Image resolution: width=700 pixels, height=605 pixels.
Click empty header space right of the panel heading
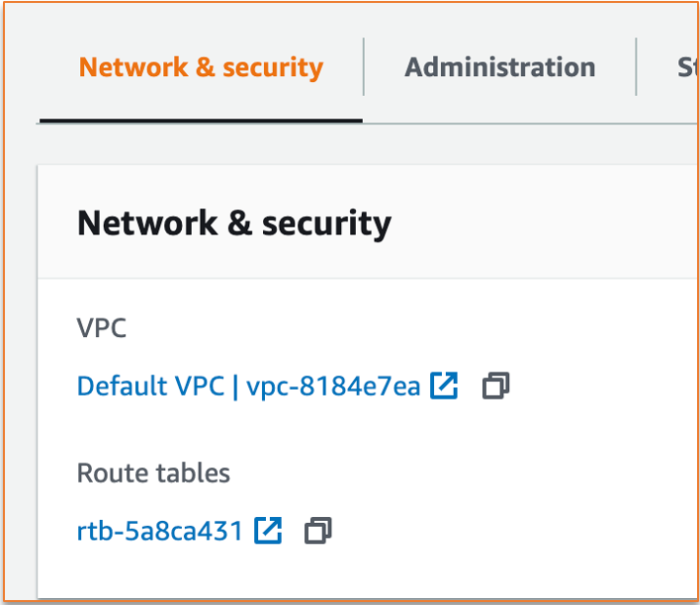(x=544, y=223)
